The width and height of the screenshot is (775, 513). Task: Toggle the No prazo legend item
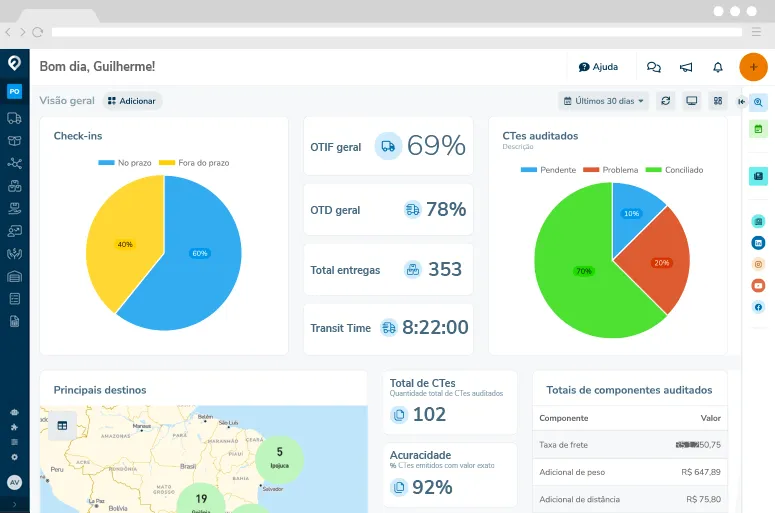coord(125,163)
